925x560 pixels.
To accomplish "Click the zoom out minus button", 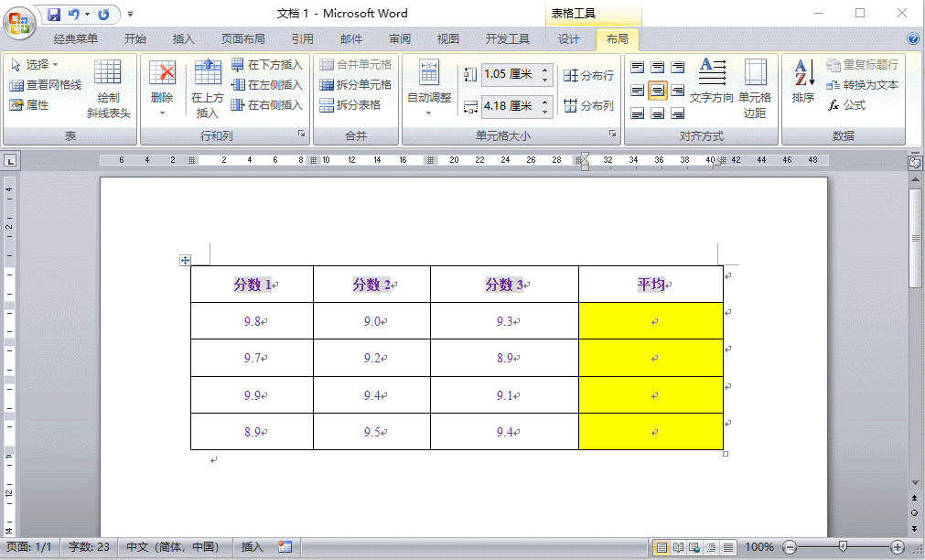I will [x=790, y=547].
